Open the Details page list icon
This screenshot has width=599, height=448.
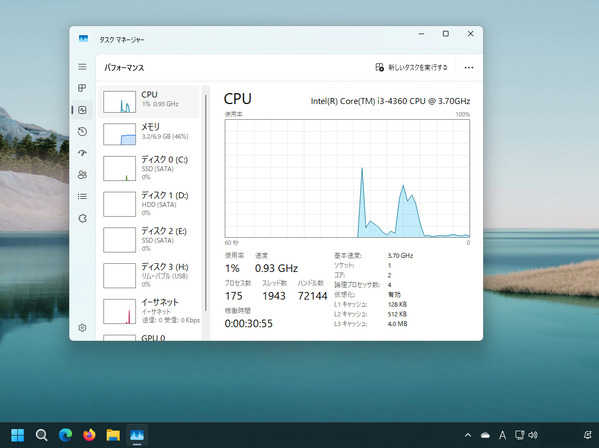click(82, 196)
